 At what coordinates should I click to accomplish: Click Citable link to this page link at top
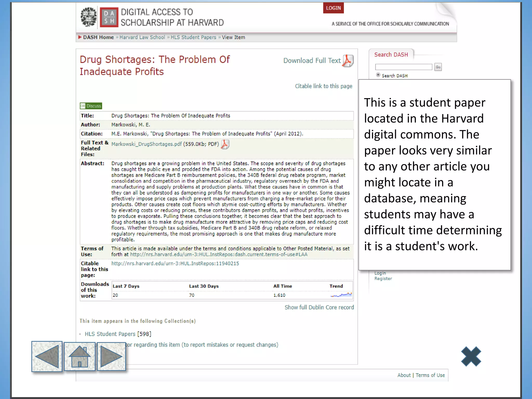324,86
